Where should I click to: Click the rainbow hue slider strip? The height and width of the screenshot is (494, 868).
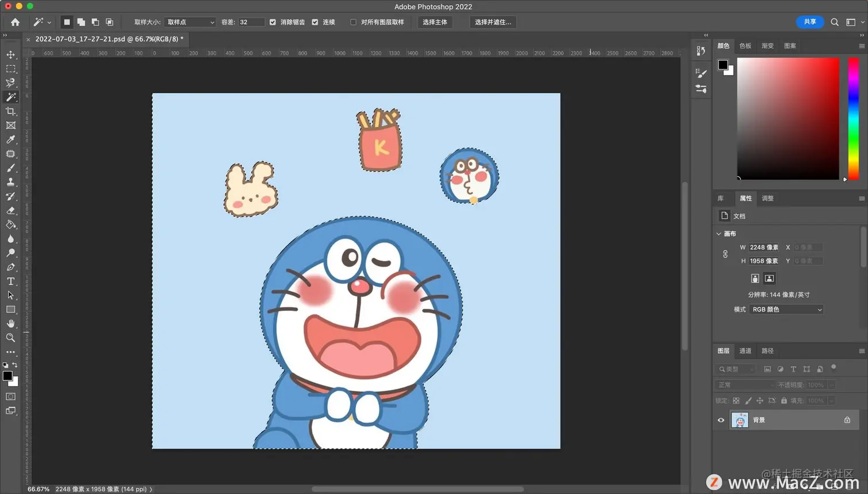click(x=853, y=118)
